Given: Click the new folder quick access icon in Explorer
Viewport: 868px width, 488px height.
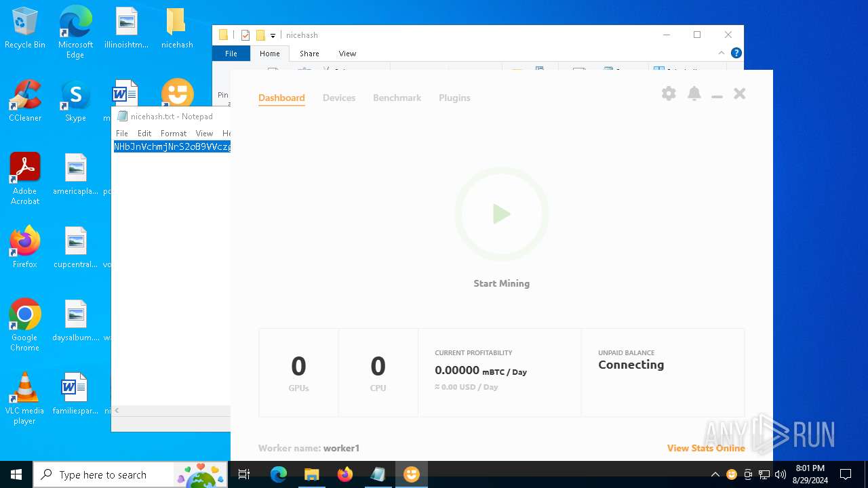Looking at the screenshot, I should (260, 35).
